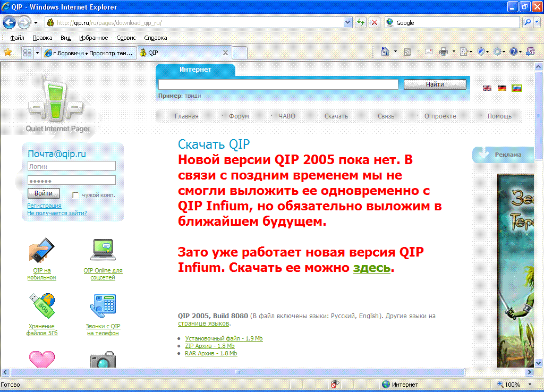Go back with the browser Back arrow
Screen dimensions: 544x392
[10, 23]
